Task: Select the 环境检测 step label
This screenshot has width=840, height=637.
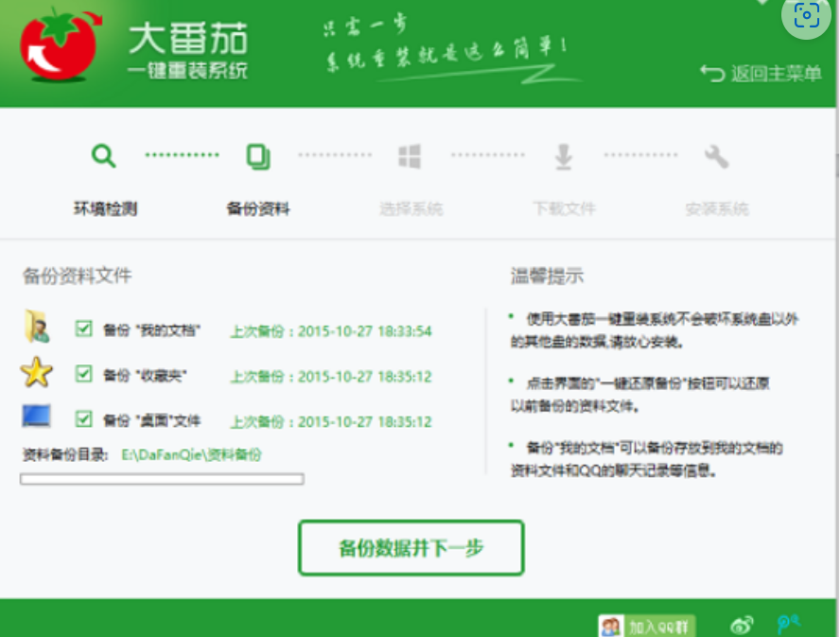Action: pyautogui.click(x=105, y=209)
